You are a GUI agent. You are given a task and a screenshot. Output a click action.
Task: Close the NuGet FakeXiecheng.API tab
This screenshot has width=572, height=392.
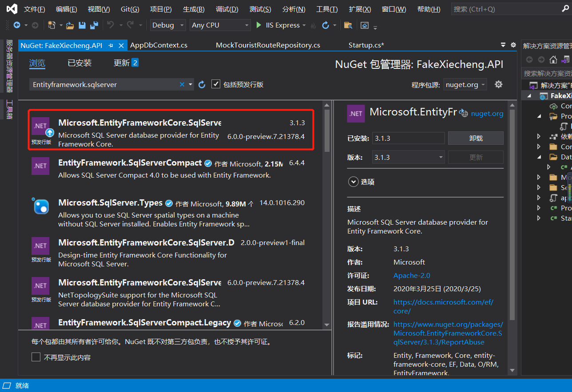(x=121, y=45)
